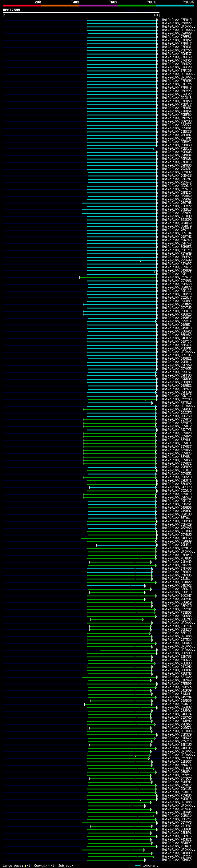Click label UniRef100_C5YY03

pos(177,399)
